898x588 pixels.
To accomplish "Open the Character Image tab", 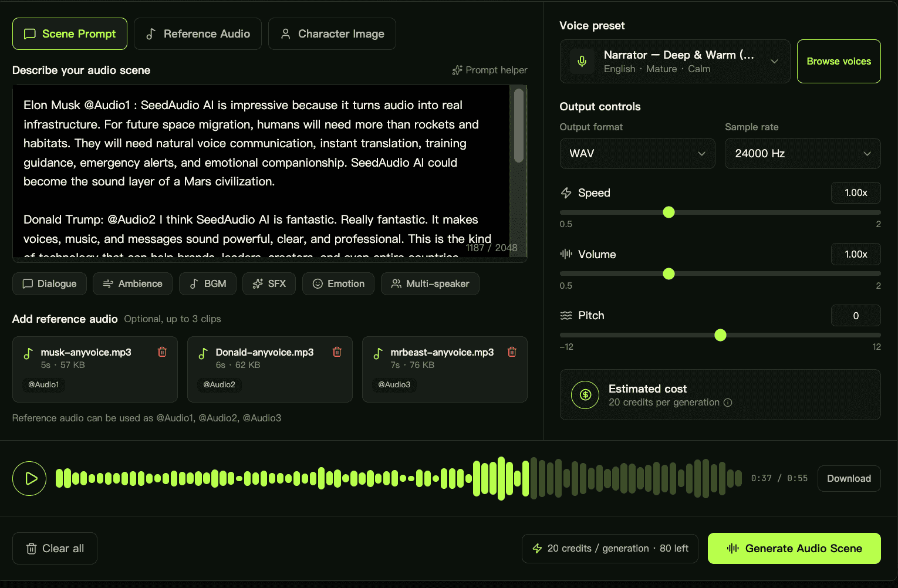I will coord(332,34).
